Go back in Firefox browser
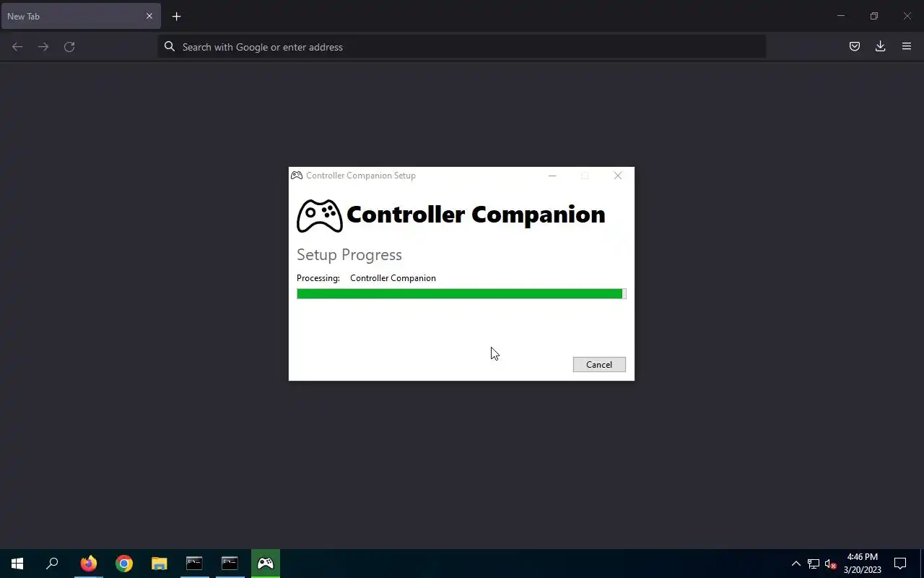Screen dimensions: 924x578 pos(17,47)
